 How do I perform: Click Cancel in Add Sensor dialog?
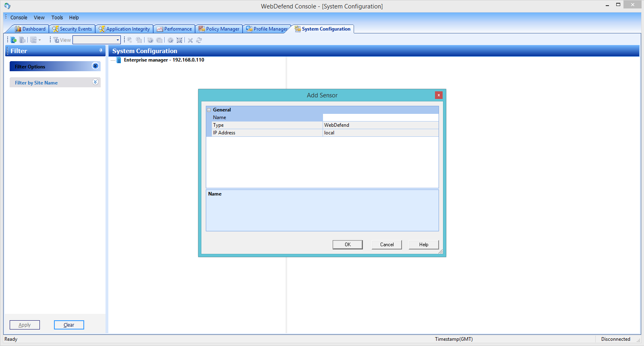pos(387,245)
